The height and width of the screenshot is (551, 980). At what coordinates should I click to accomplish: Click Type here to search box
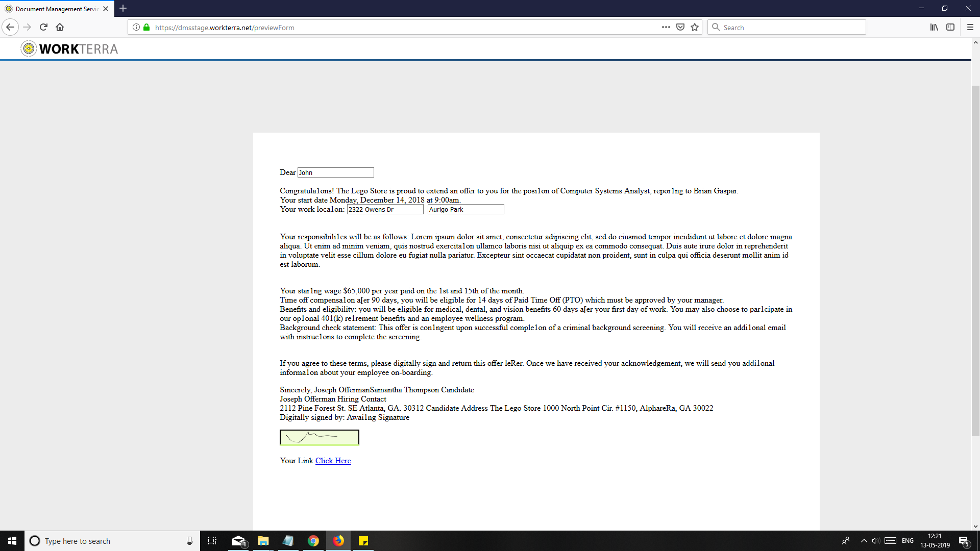[112, 541]
